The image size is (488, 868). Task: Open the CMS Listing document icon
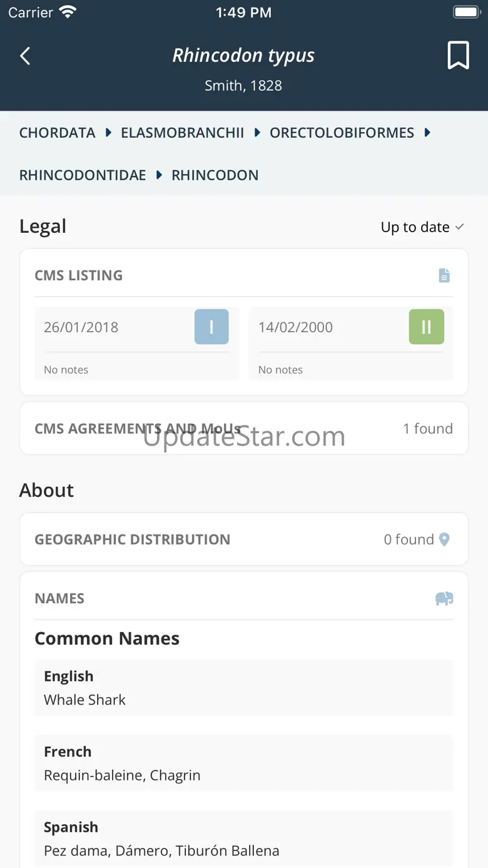pyautogui.click(x=444, y=275)
